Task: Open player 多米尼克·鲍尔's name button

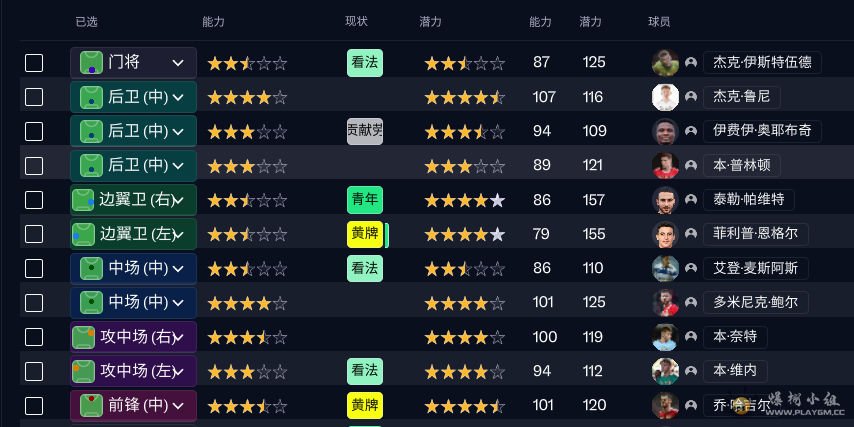Action: click(755, 302)
